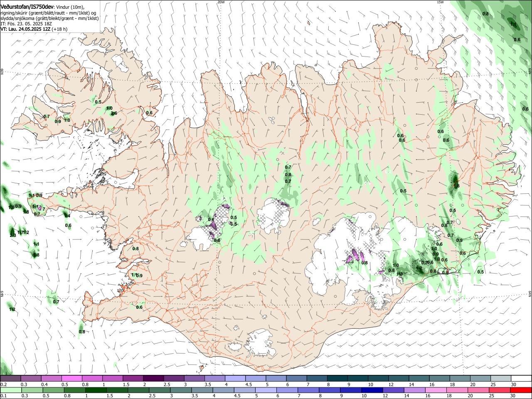Click the 2.6 precipitation value in the Westfjords
Image resolution: width=532 pixels, height=399 pixels.
[113, 113]
